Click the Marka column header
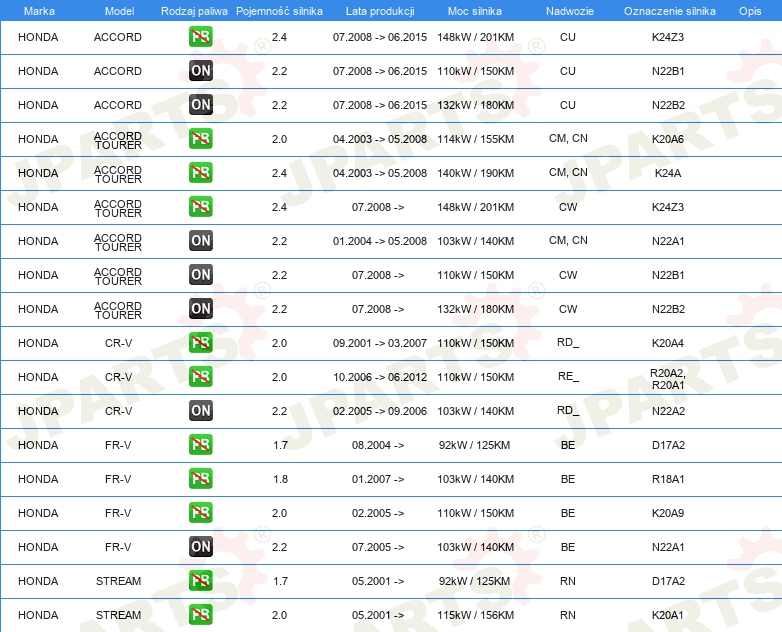 click(39, 11)
